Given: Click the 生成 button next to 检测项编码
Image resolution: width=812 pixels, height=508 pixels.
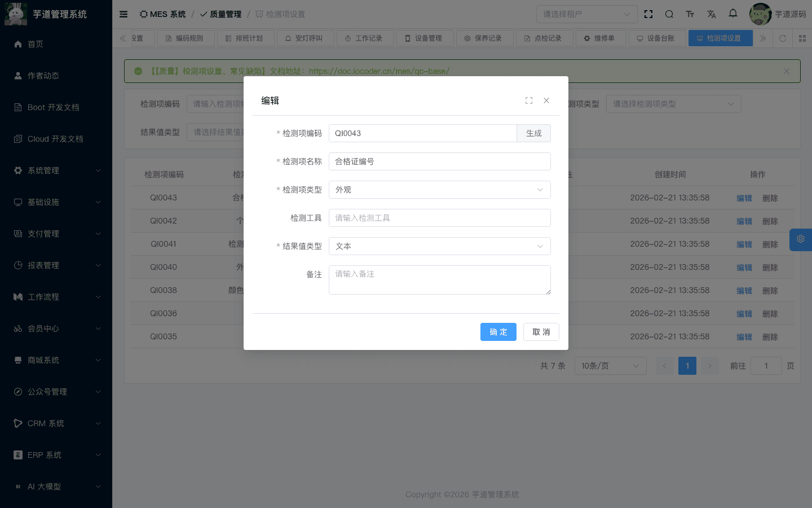Looking at the screenshot, I should click(533, 133).
